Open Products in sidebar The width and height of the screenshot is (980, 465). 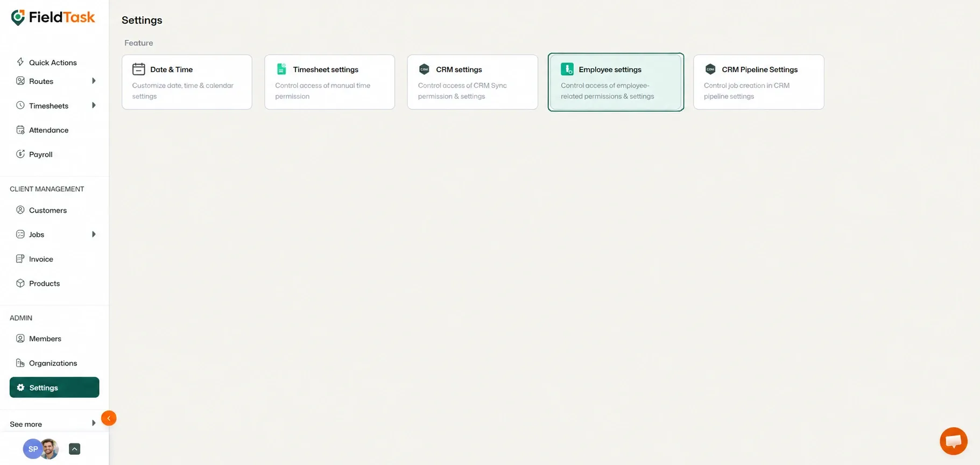point(44,284)
